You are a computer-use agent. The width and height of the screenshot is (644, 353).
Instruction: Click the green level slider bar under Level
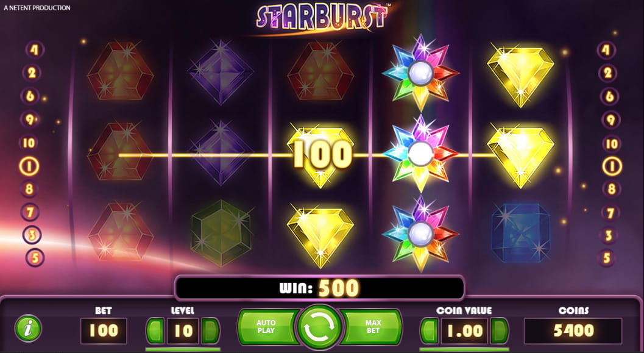183,350
